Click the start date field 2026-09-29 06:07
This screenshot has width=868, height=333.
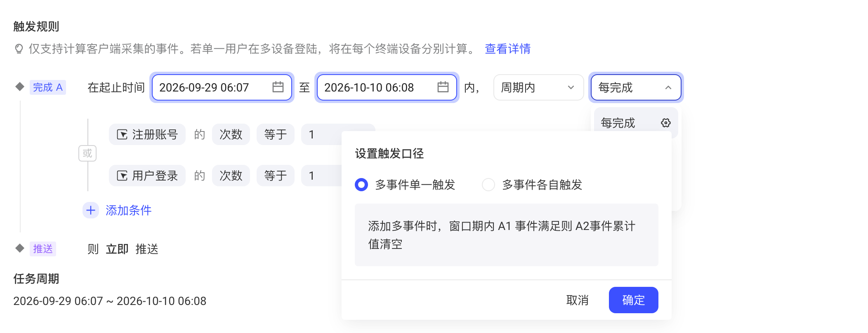222,87
